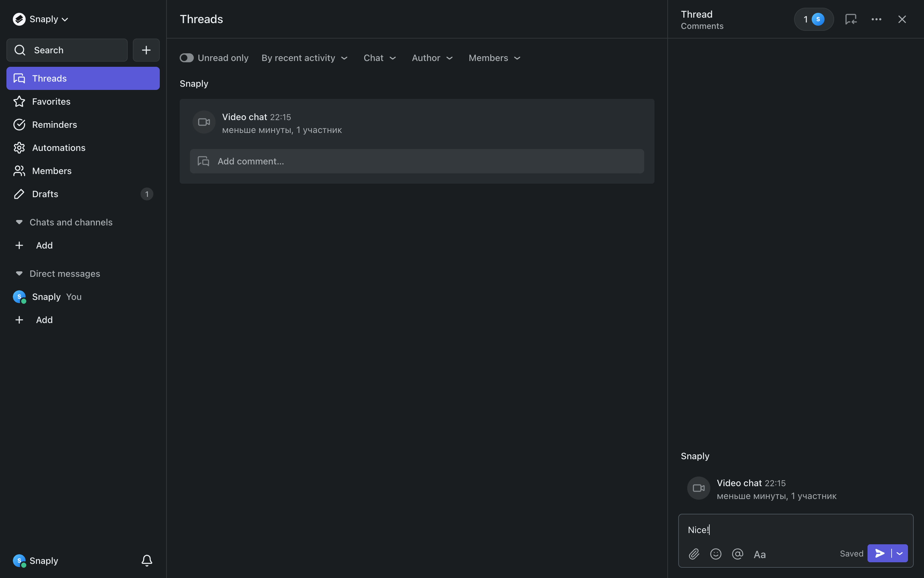924x578 pixels.
Task: Click the Saved draft status label
Action: (x=851, y=554)
